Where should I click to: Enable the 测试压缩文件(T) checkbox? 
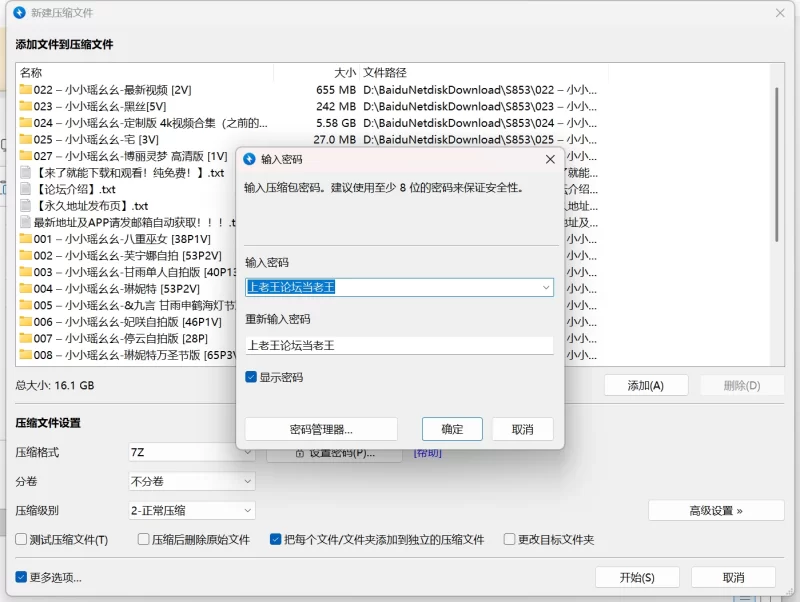[22, 540]
